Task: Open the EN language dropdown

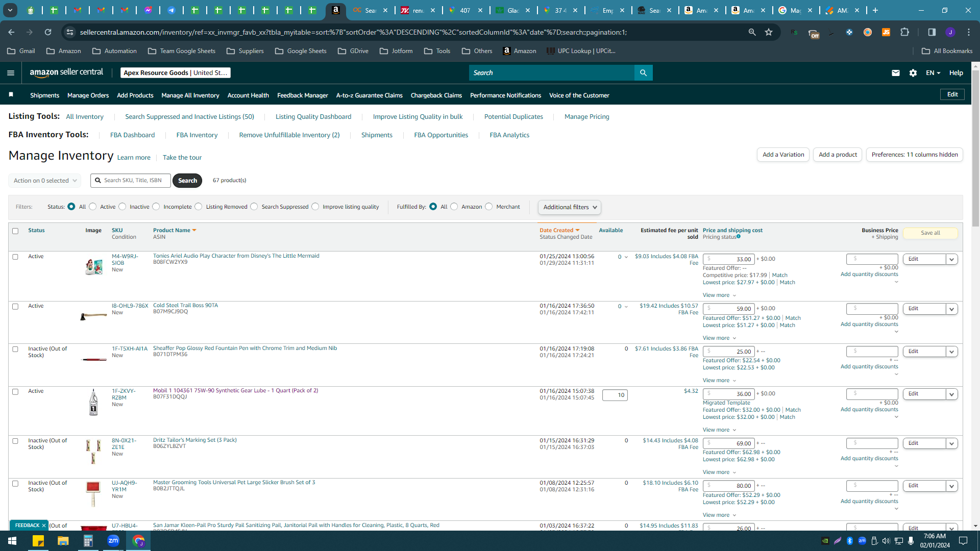Action: coord(933,73)
